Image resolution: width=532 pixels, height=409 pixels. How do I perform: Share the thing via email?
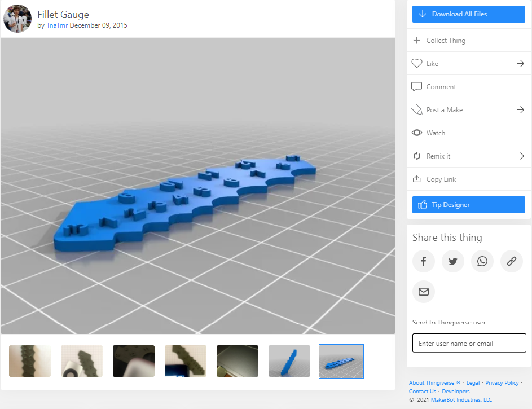pos(424,292)
